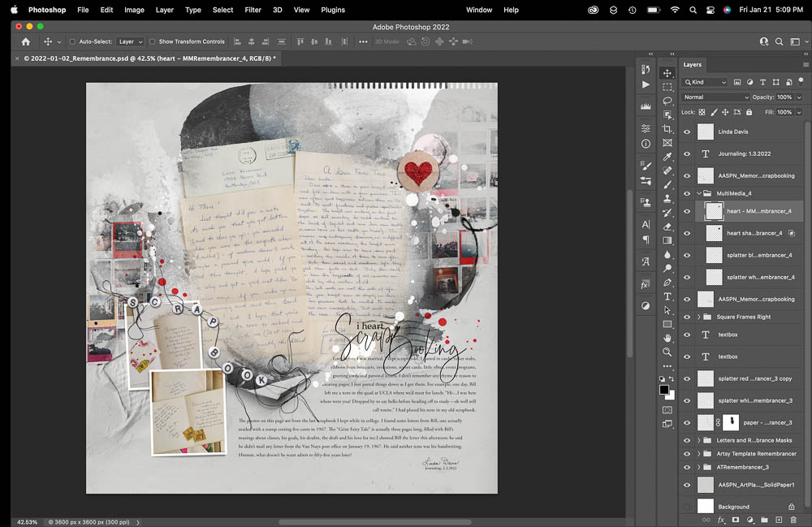Image resolution: width=812 pixels, height=527 pixels.
Task: Select the Crop tool
Action: coord(667,129)
